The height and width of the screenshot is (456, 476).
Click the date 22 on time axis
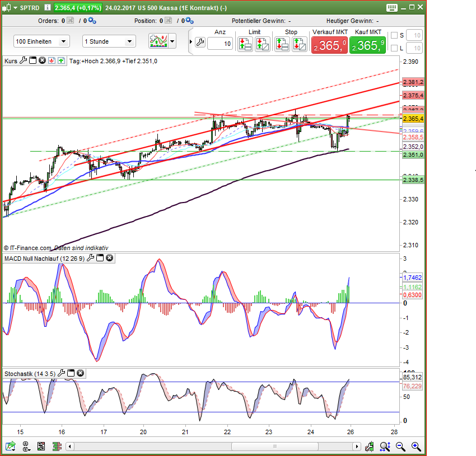(227, 432)
